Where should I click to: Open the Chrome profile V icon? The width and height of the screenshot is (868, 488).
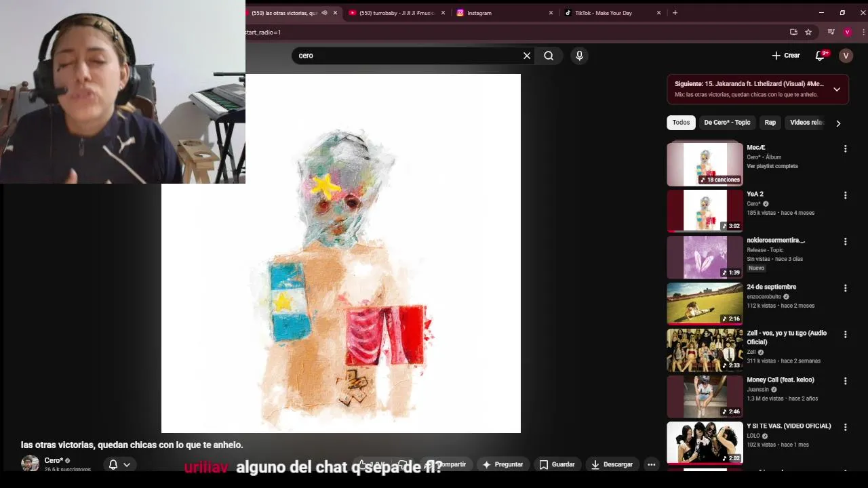click(847, 32)
